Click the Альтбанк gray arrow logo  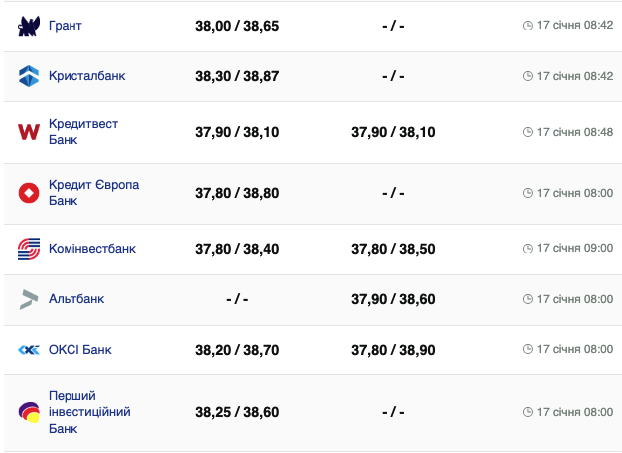pos(28,299)
